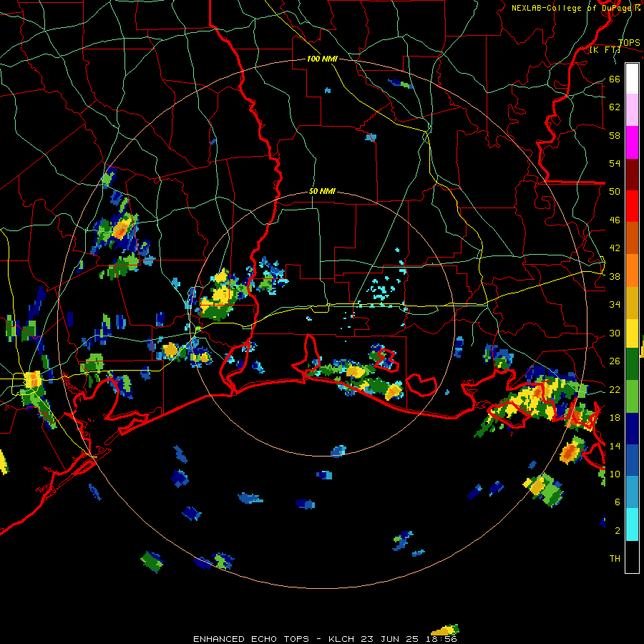Click legend value 14

coord(615,446)
